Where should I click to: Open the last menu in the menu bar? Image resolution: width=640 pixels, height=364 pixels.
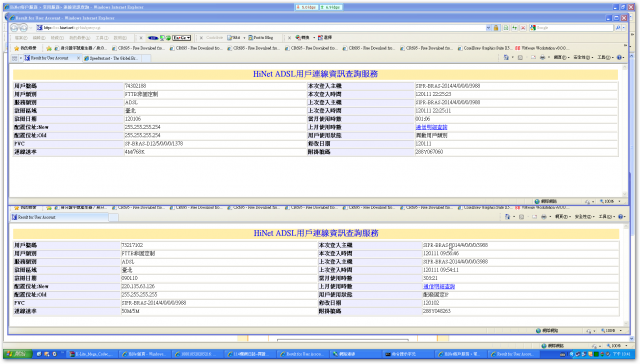(120, 38)
